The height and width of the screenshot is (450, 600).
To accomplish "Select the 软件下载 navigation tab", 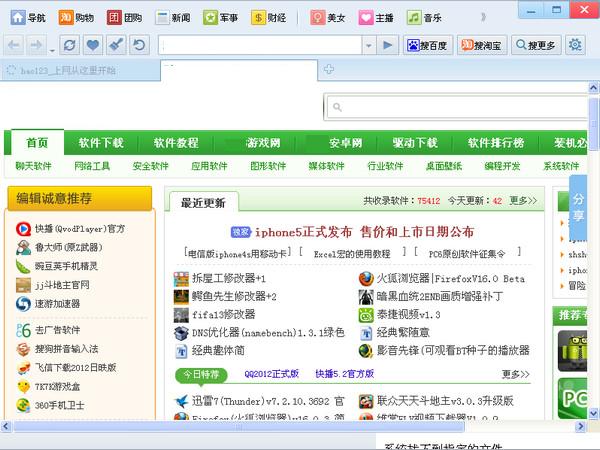I will coord(101,143).
